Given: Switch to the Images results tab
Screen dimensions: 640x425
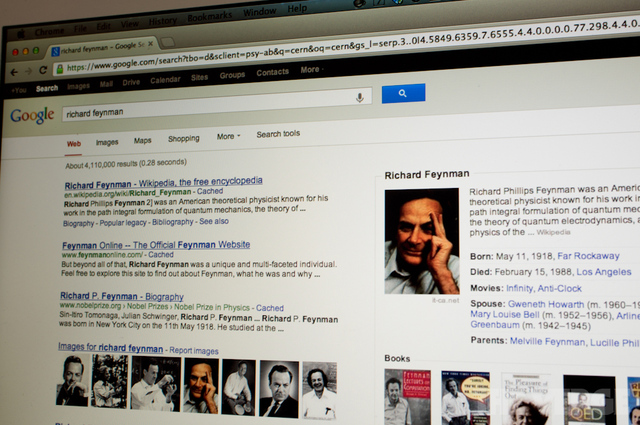Looking at the screenshot, I should point(106,142).
